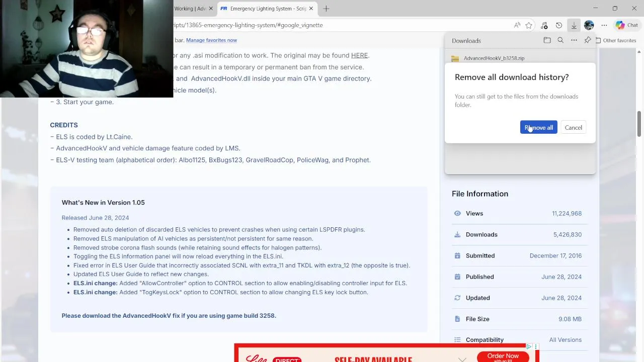The height and width of the screenshot is (362, 644).
Task: Select the December 17, 2016 submitted date
Action: pyautogui.click(x=555, y=255)
